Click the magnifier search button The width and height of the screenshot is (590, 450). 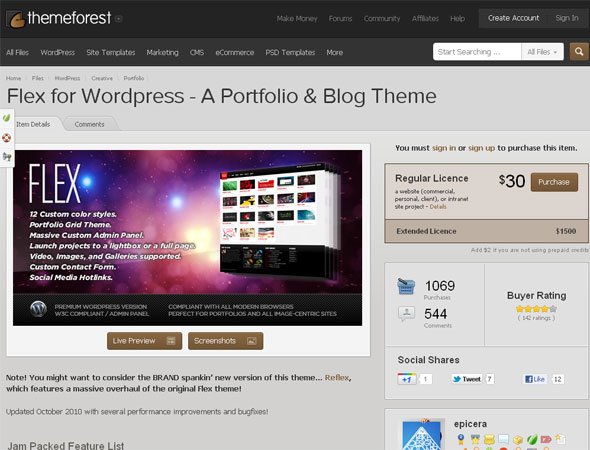(579, 52)
